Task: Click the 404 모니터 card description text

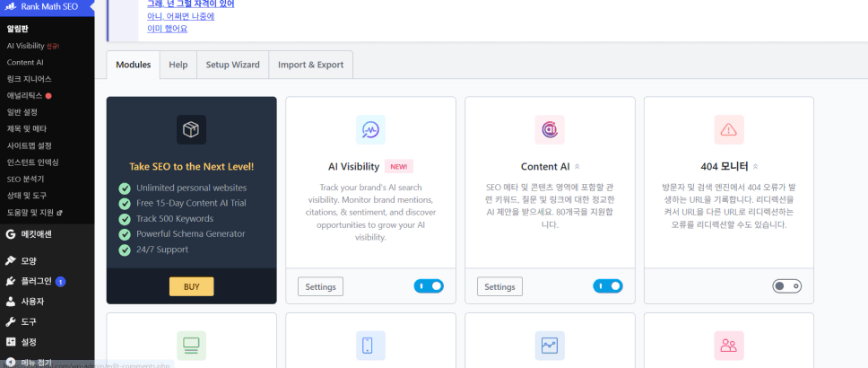Action: coord(728,206)
